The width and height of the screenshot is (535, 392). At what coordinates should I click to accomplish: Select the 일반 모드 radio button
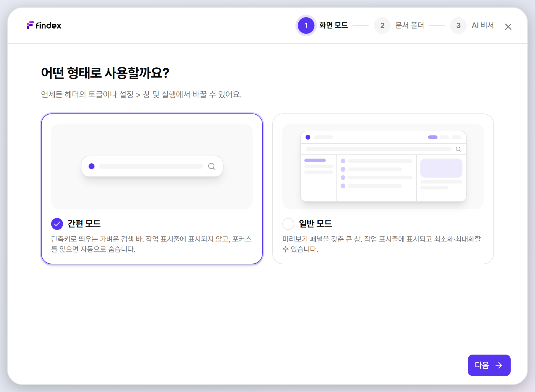click(288, 224)
